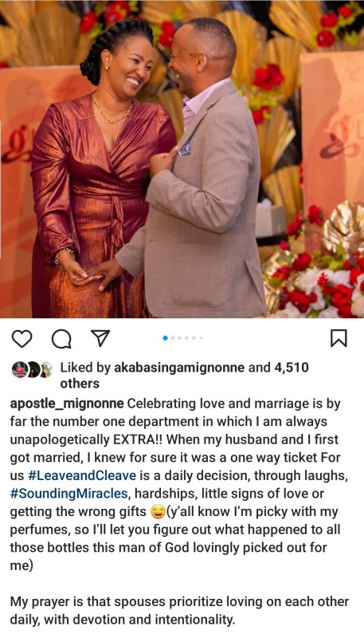Tap the caption prayer paragraph text
The height and width of the screenshot is (638, 364).
(x=178, y=610)
